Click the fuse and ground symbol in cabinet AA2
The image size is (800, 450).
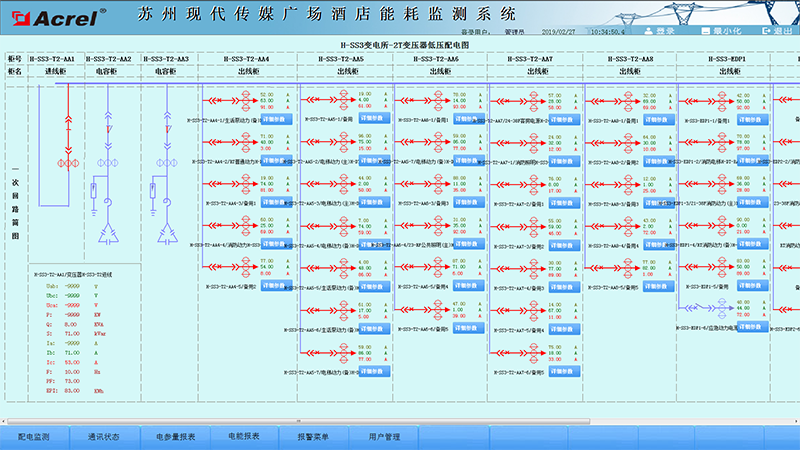(94, 197)
